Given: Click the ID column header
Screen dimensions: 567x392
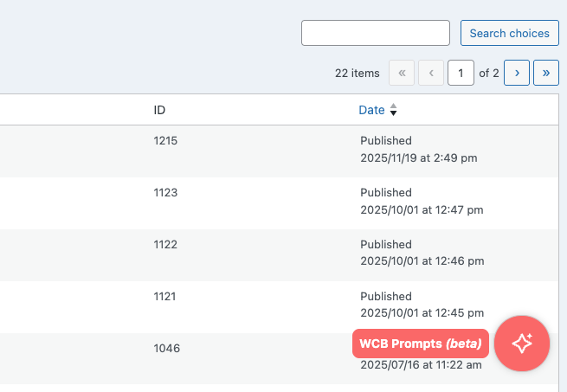Looking at the screenshot, I should [x=159, y=110].
